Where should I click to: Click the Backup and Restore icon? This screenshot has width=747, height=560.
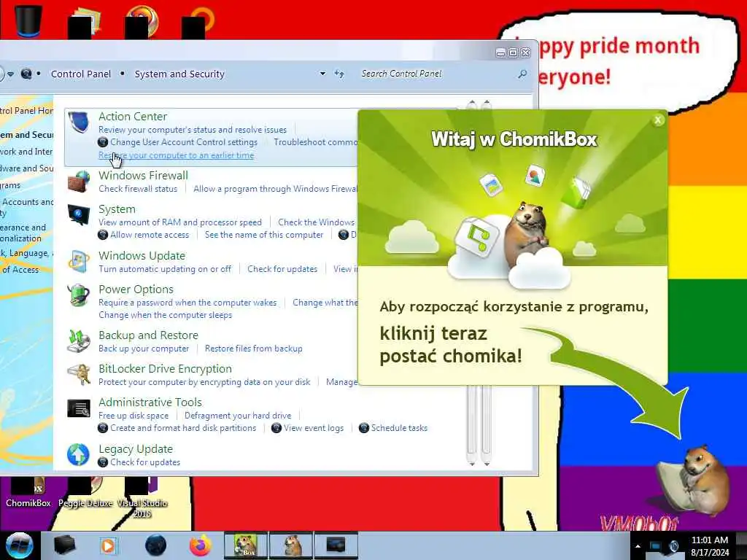79,341
